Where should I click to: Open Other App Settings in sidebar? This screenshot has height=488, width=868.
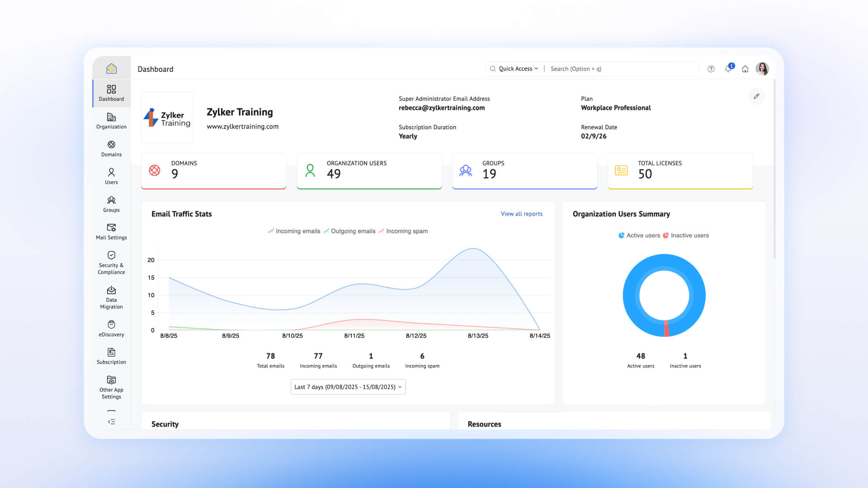pos(111,387)
